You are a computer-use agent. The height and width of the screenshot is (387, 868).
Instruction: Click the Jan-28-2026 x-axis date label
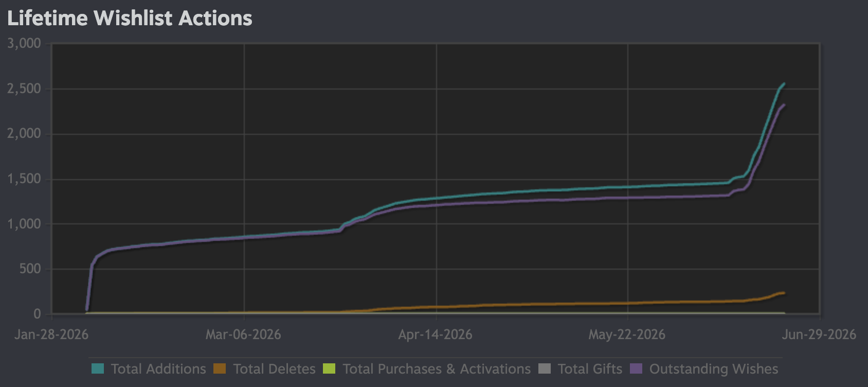point(51,335)
